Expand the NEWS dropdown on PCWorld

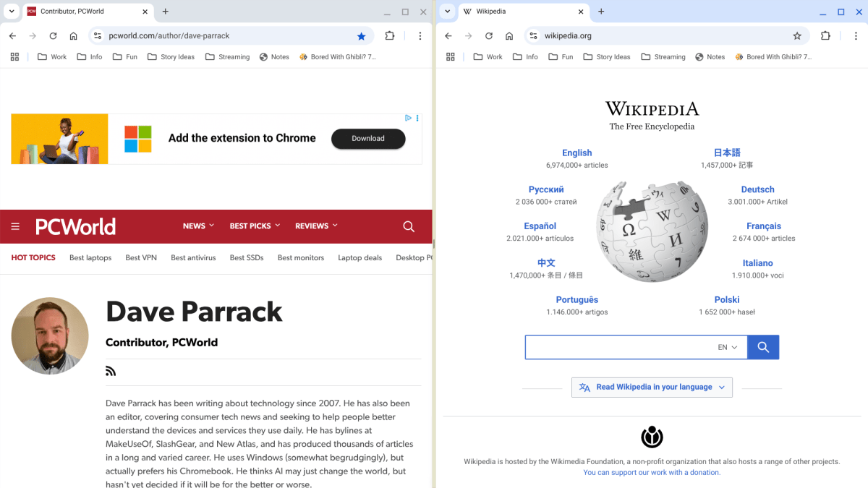pyautogui.click(x=197, y=226)
